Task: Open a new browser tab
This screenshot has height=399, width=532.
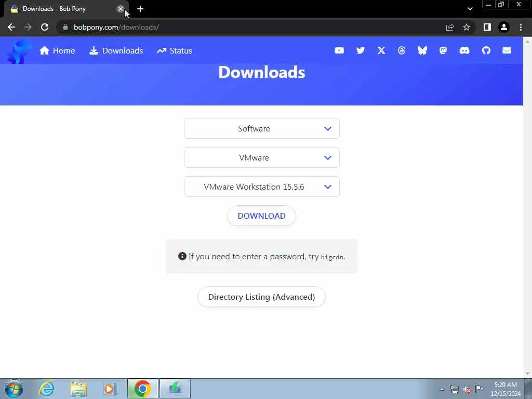Action: coord(140,9)
